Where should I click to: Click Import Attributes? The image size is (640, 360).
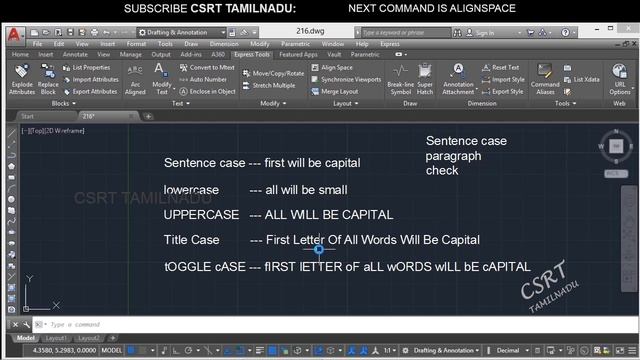91,80
